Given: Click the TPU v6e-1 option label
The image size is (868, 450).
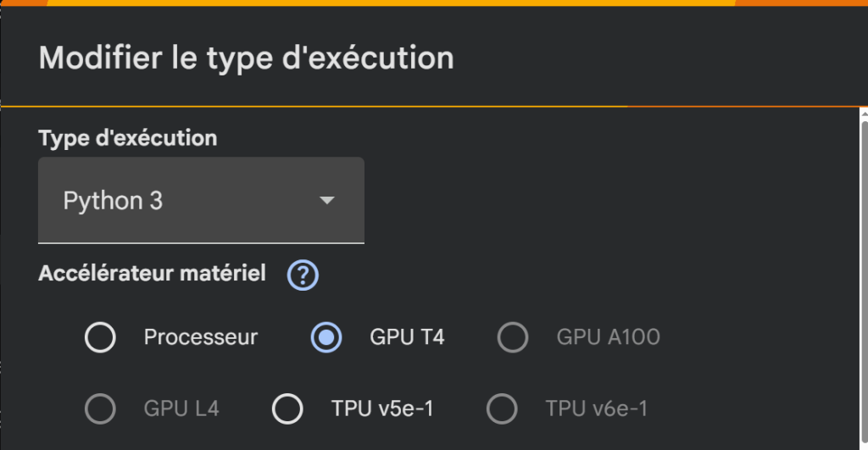Looking at the screenshot, I should click(x=597, y=409).
